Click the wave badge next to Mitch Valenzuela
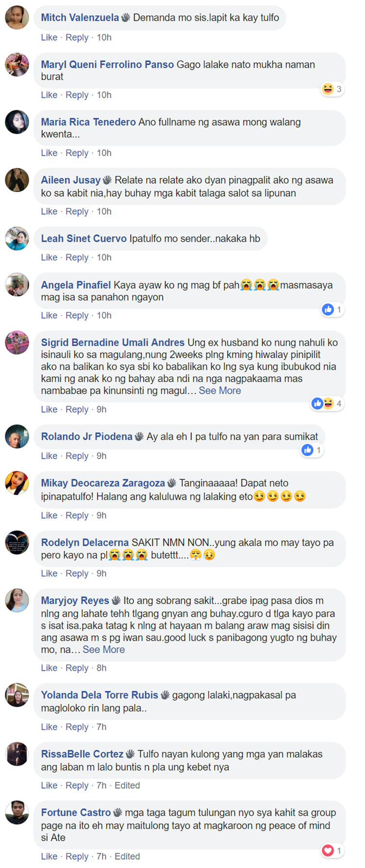365x868 pixels. coord(126,17)
